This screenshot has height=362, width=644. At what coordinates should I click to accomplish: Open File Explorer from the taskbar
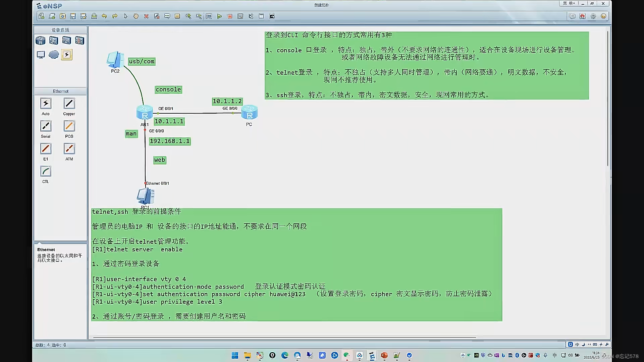[248, 355]
